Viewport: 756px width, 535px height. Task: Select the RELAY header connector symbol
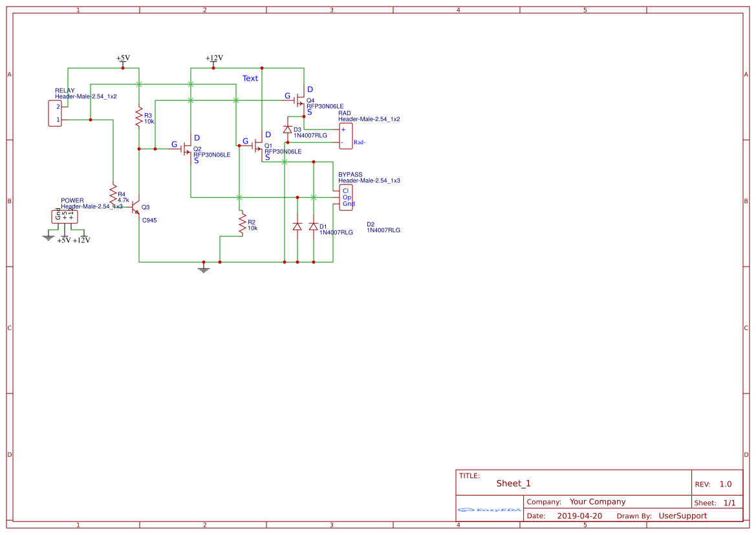pos(55,113)
